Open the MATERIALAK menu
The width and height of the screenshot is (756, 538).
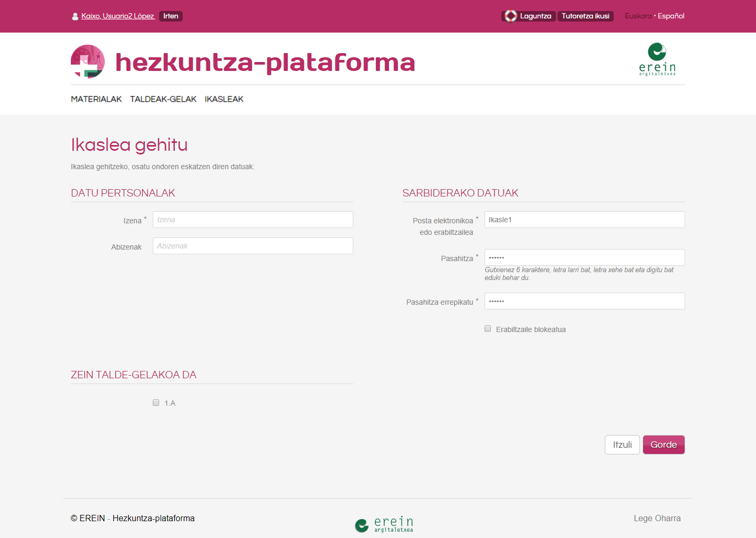click(x=96, y=99)
